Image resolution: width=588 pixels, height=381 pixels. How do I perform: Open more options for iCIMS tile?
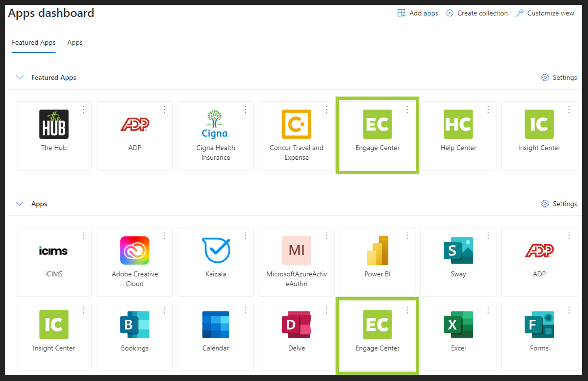point(84,236)
